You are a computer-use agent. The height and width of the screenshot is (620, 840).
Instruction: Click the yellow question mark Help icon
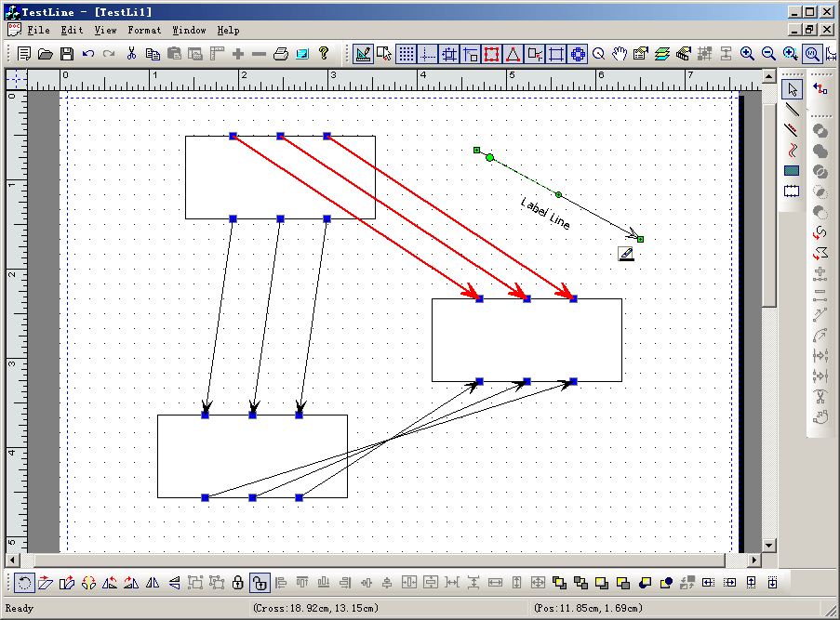[323, 53]
